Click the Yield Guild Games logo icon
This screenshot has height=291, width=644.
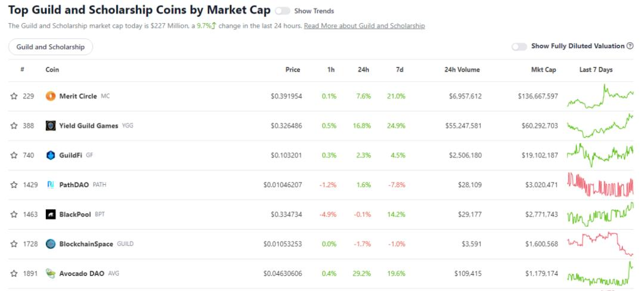click(51, 126)
